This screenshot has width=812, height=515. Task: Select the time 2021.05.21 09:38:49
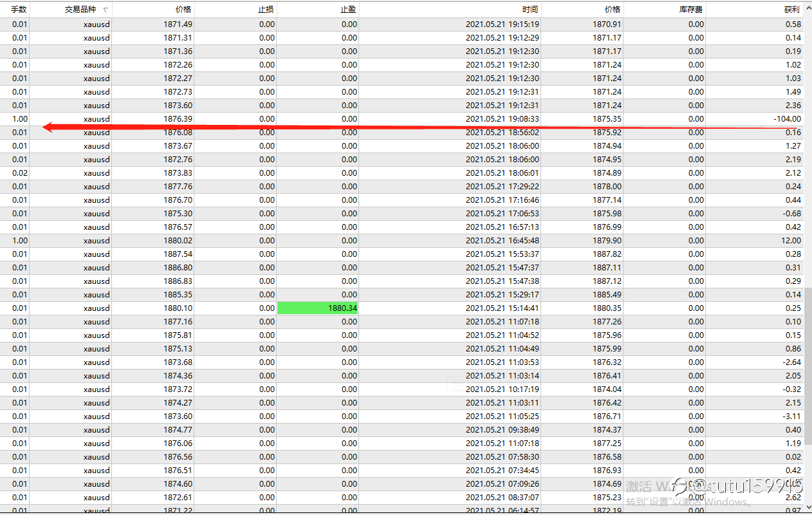pos(503,430)
